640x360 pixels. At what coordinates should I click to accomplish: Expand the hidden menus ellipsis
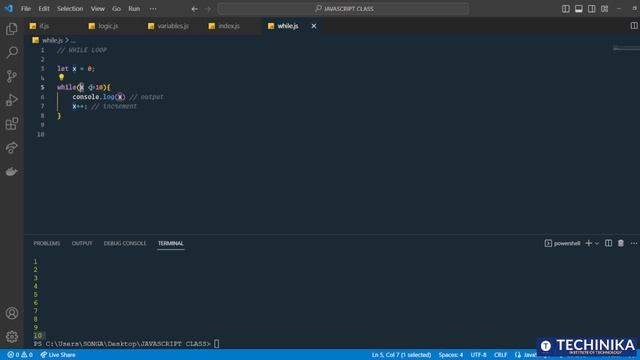point(153,9)
